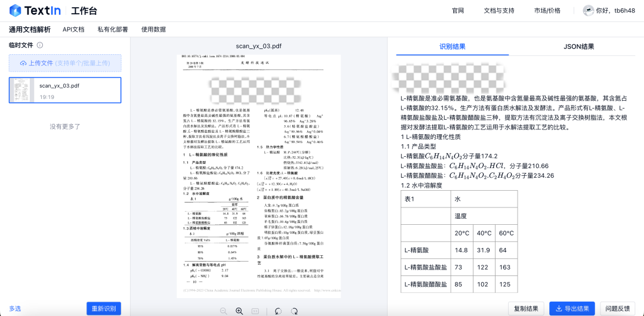Screen dimensions: 644x316
Task: Rotate the document counterclockwise
Action: pyautogui.click(x=278, y=311)
